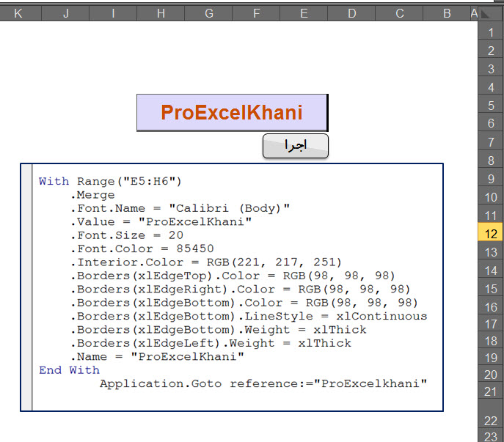Select column E via its header
Image resolution: width=504 pixels, height=442 pixels.
coord(304,13)
